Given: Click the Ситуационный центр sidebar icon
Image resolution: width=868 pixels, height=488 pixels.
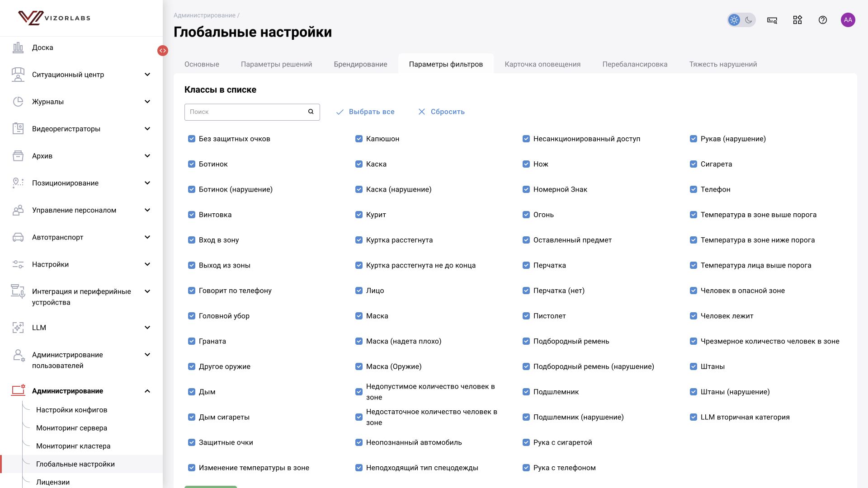Looking at the screenshot, I should pyautogui.click(x=18, y=75).
